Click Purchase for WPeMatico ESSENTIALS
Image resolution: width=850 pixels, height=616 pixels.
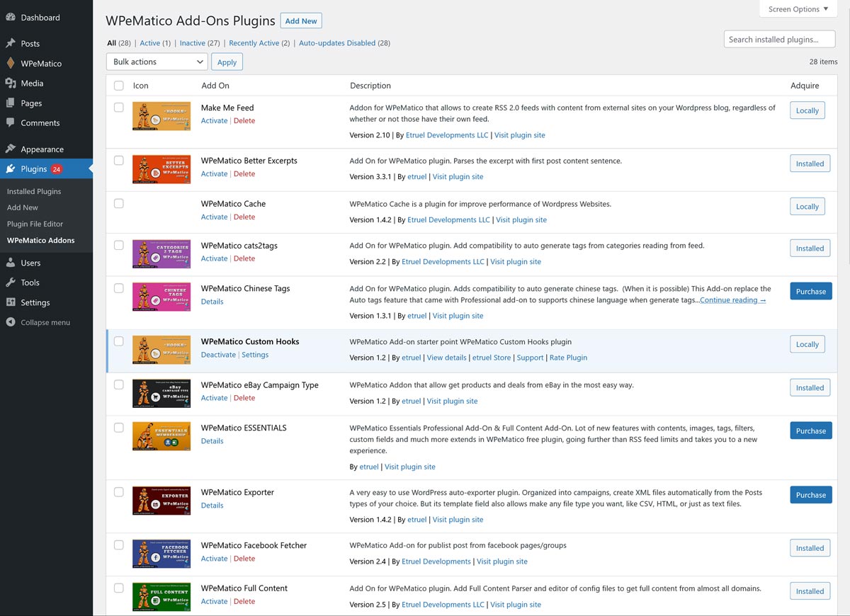[x=811, y=430]
